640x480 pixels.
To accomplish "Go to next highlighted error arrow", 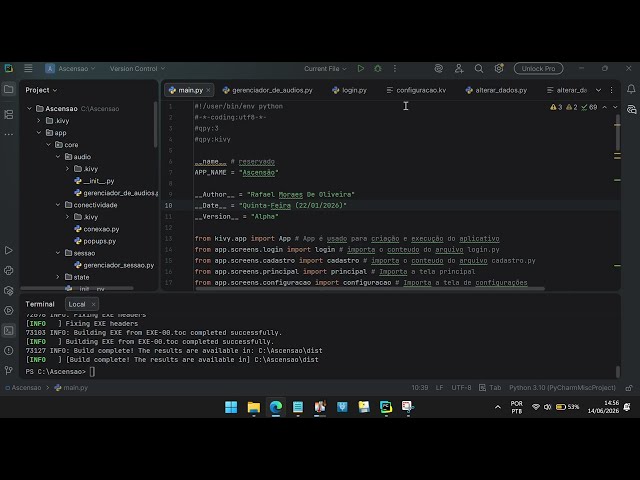I will (615, 107).
